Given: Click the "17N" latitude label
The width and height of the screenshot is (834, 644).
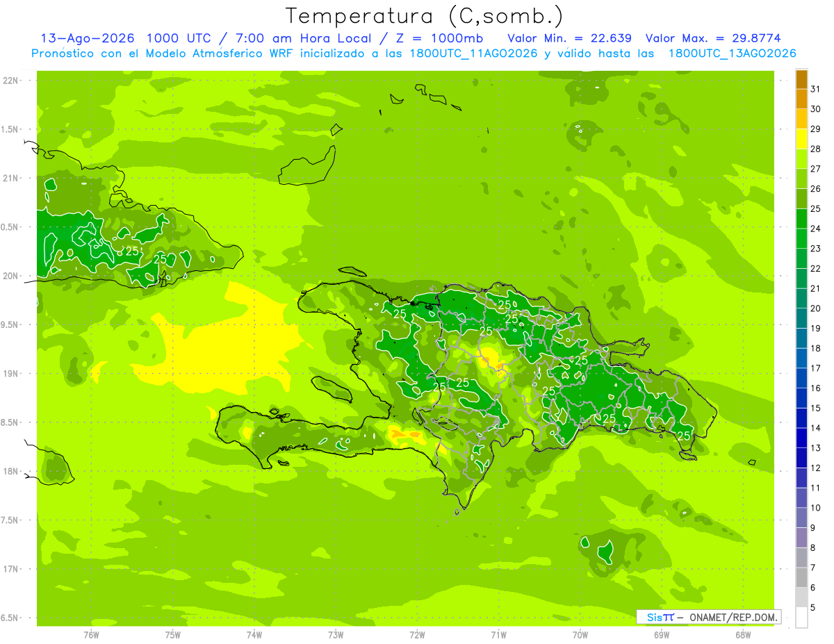Looking at the screenshot, I should [11, 569].
